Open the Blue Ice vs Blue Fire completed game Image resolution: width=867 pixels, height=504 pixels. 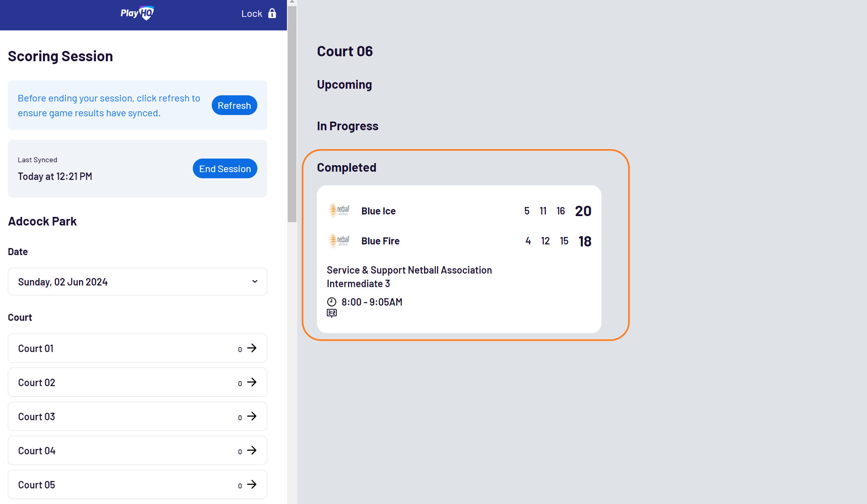pos(459,259)
